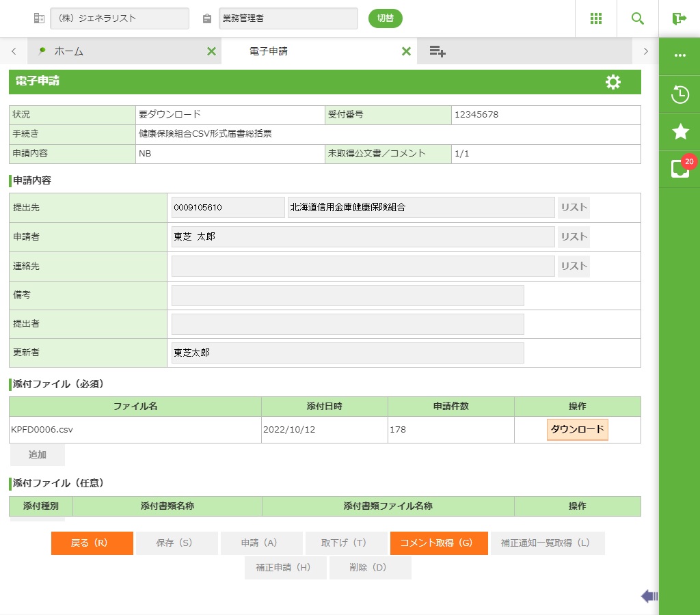700x615 pixels.
Task: Open favorites star icon in sidebar
Action: tap(679, 132)
